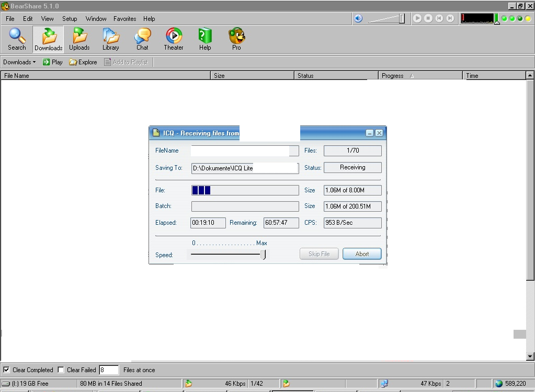Click the Abort button in ICQ dialog
This screenshot has height=392, width=535.
pos(362,254)
